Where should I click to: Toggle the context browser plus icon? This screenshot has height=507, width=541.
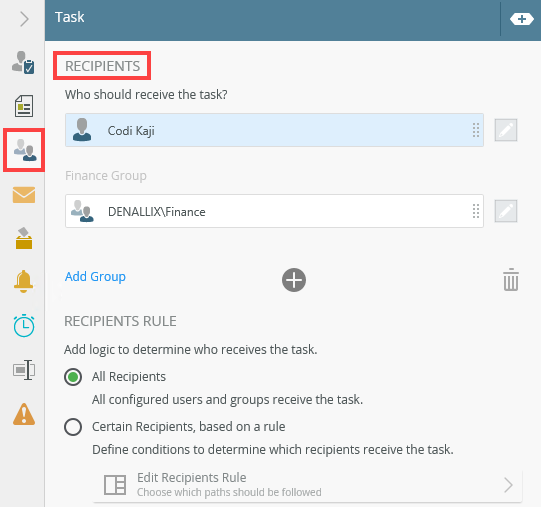click(521, 19)
